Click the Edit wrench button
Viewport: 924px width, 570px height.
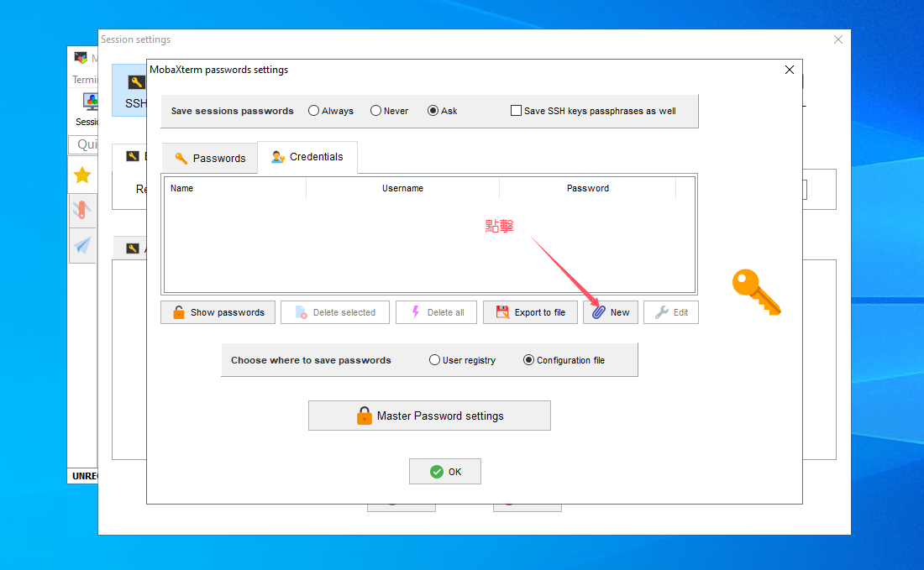[x=671, y=312]
